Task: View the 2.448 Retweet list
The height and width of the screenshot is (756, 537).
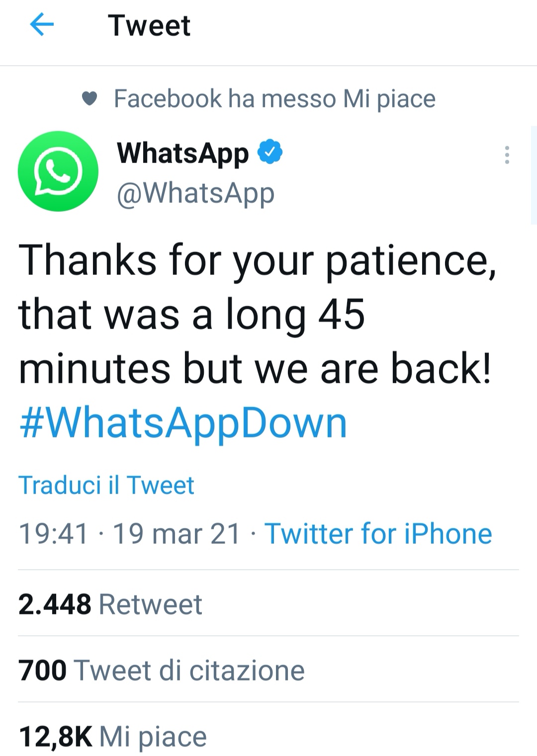Action: pyautogui.click(x=110, y=604)
